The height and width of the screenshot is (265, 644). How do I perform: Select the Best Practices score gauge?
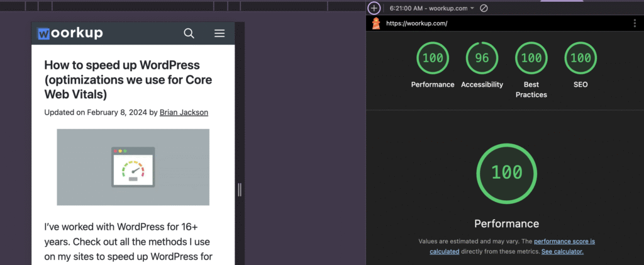[531, 59]
